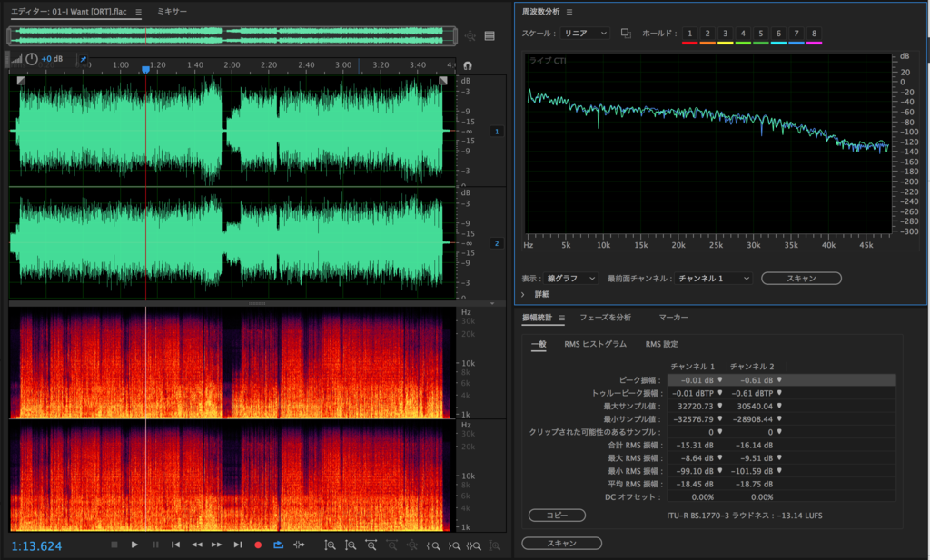Open the Editor panel menu icon
The height and width of the screenshot is (560, 930).
pos(138,12)
